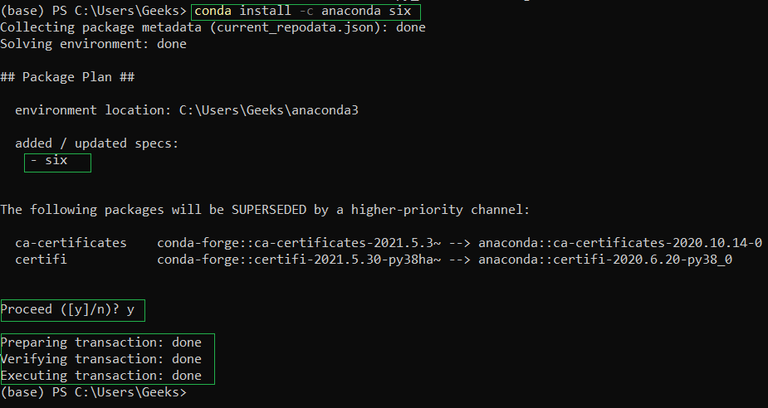Click the 'Executing transaction: done' line
Image resolution: width=768 pixels, height=408 pixels.
point(101,375)
